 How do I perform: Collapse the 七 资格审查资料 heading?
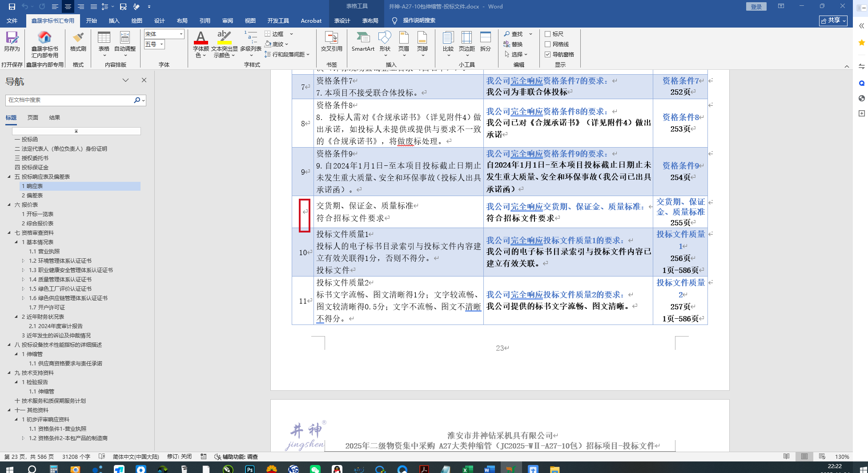(x=9, y=233)
